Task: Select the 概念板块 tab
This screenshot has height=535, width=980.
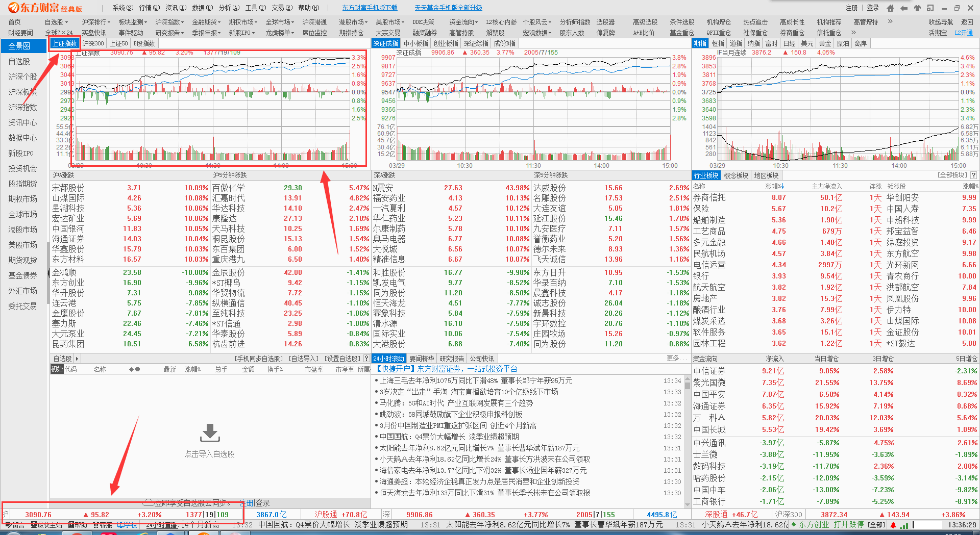Action: point(736,175)
